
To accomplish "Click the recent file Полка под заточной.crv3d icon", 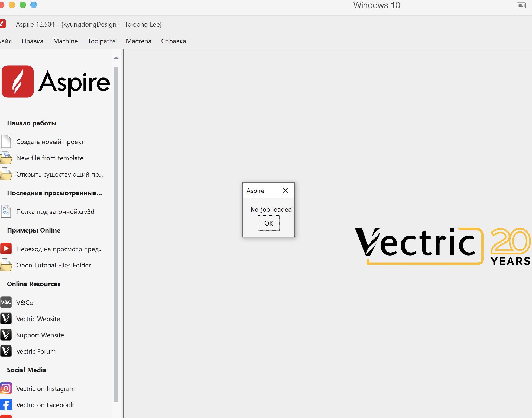I will tap(6, 211).
